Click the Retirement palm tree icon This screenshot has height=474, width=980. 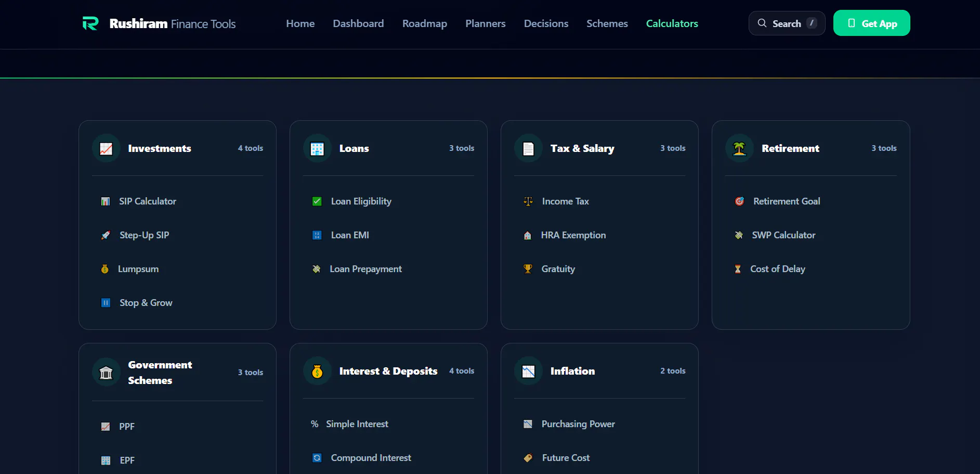pos(739,149)
